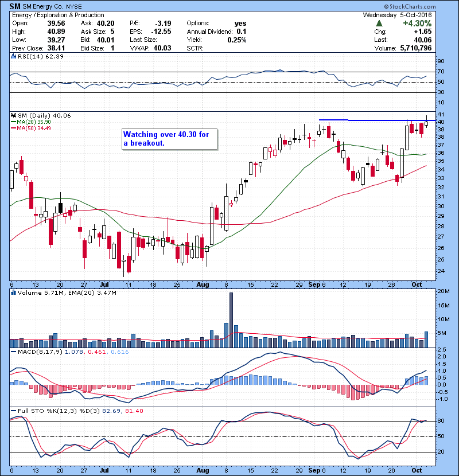The image size is (459, 476).
Task: Click the Ask Size value 5
Action: (112, 32)
